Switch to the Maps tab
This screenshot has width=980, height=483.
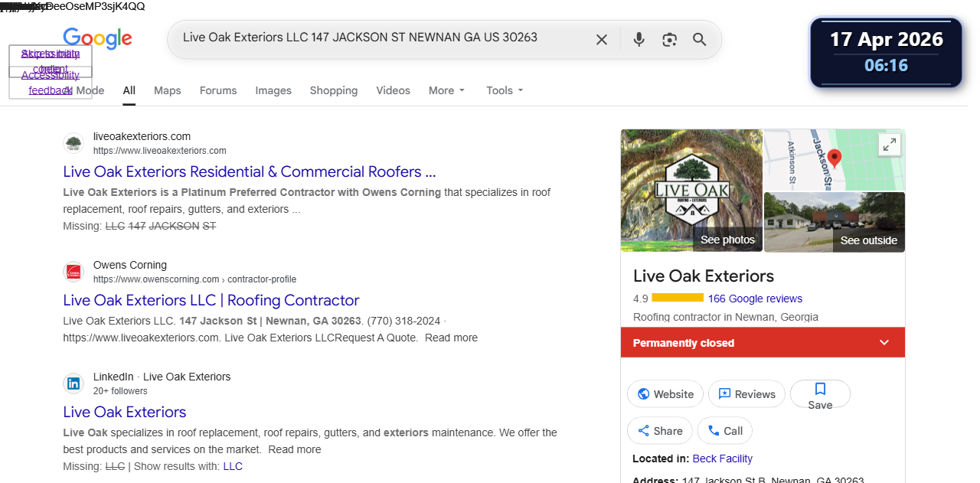coord(168,90)
